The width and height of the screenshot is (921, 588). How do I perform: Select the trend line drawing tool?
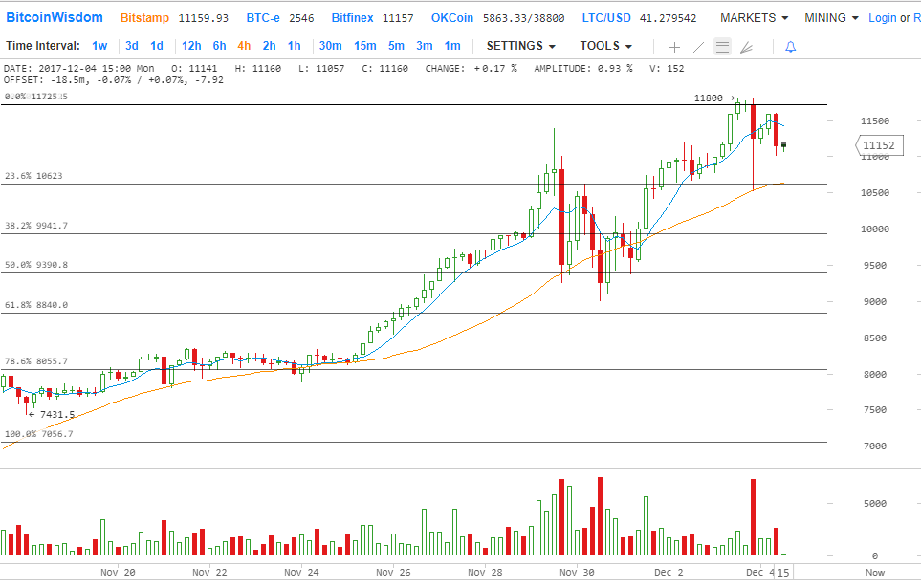[698, 46]
